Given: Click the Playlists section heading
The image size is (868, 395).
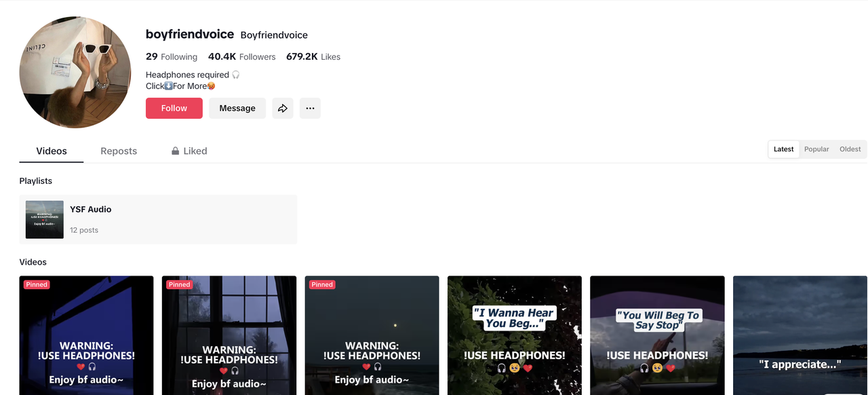Looking at the screenshot, I should 36,181.
